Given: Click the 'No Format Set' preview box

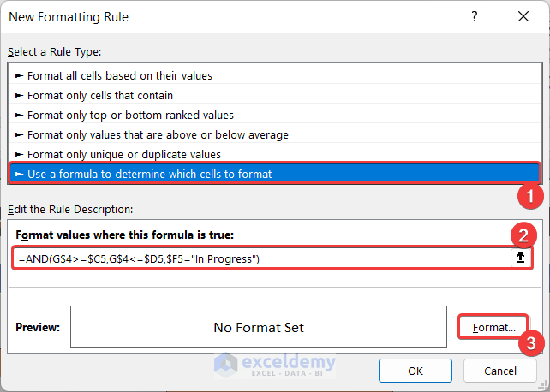Looking at the screenshot, I should tap(258, 327).
